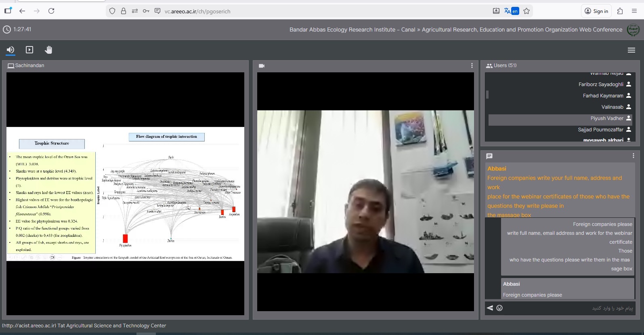Click the Sign in button
644x335 pixels.
[x=596, y=11]
